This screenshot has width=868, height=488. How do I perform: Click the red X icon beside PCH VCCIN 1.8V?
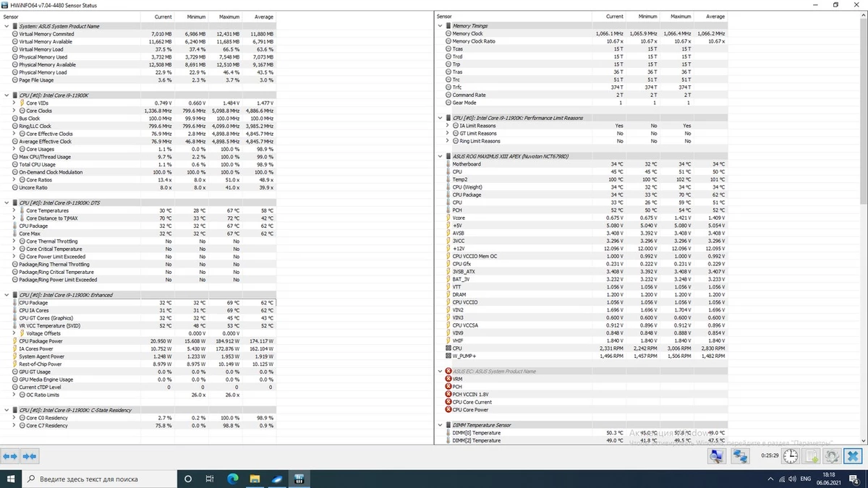448,394
